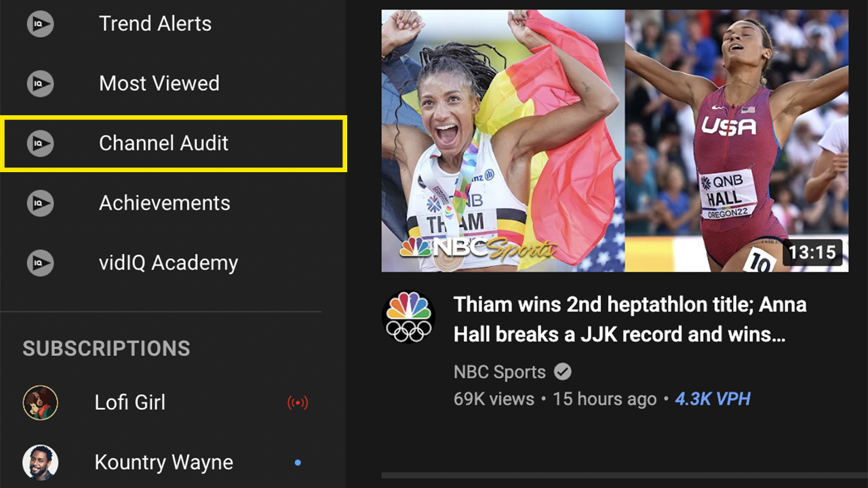The image size is (868, 488).
Task: Click the vidIQ icon beside Most Viewed
Action: point(40,84)
